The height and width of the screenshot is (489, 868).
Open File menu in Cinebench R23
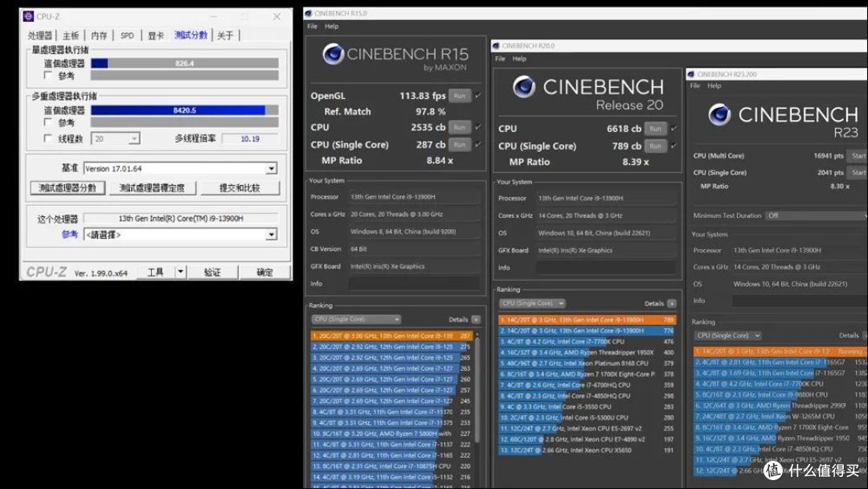coord(695,86)
